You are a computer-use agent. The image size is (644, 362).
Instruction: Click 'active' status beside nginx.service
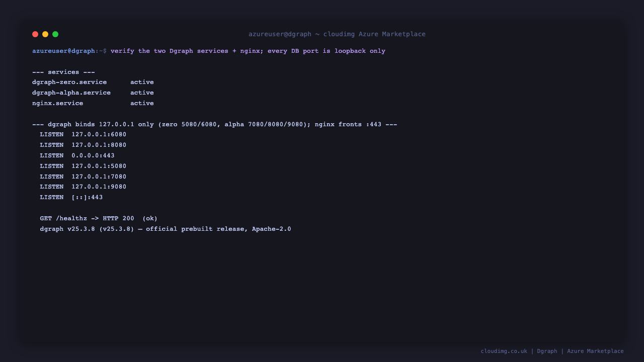[x=142, y=104]
